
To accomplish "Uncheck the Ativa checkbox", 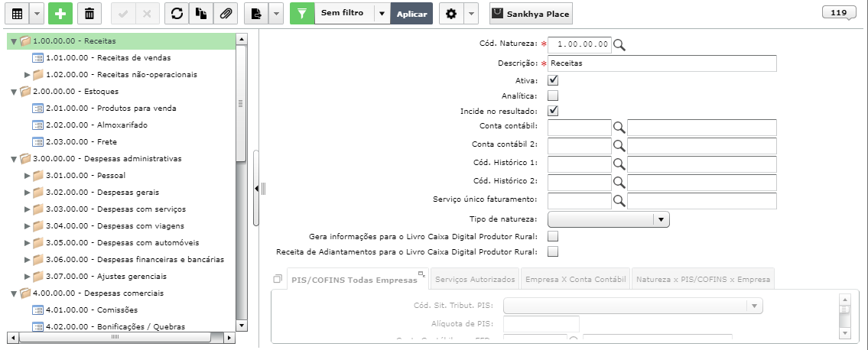I will [x=553, y=81].
